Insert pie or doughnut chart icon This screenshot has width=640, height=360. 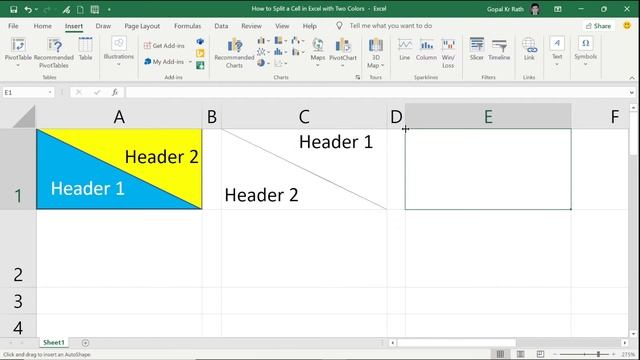point(263,63)
